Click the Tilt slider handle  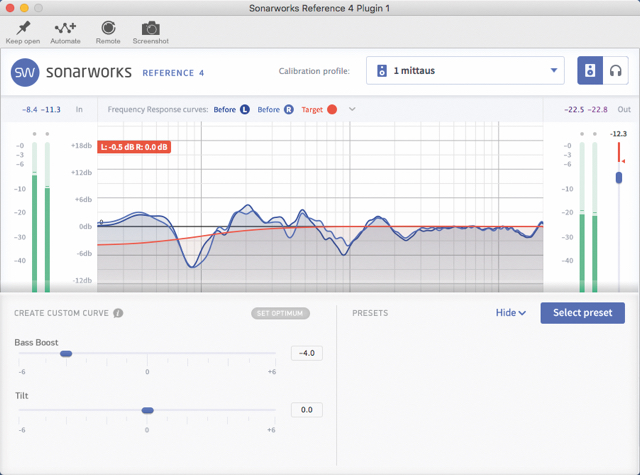pos(147,410)
